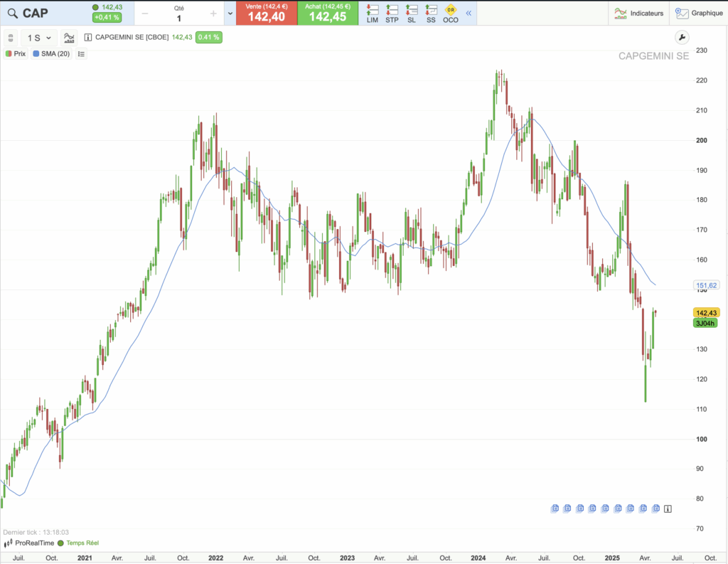
Task: Click the chart link-group icon left of 1 S
Action: (11, 38)
